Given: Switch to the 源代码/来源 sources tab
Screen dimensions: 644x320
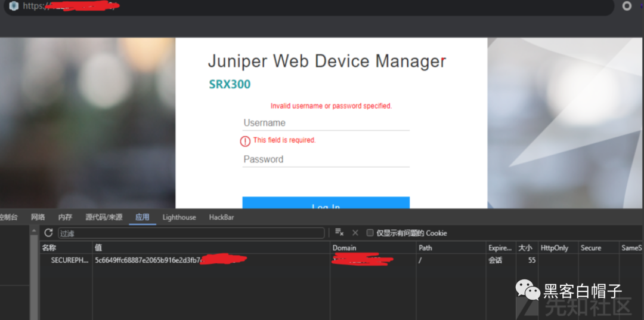Looking at the screenshot, I should pos(104,217).
